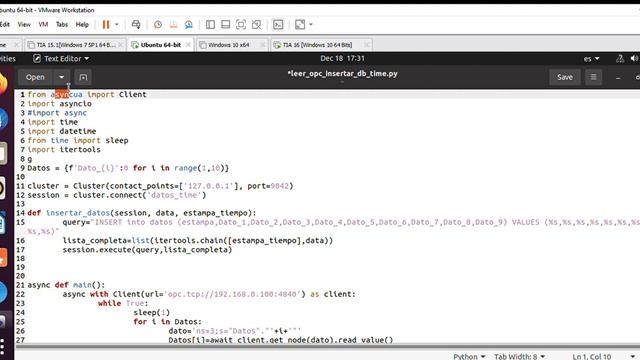Close the Windows 10 x64 VM tab
This screenshot has width=640, height=360.
[262, 45]
